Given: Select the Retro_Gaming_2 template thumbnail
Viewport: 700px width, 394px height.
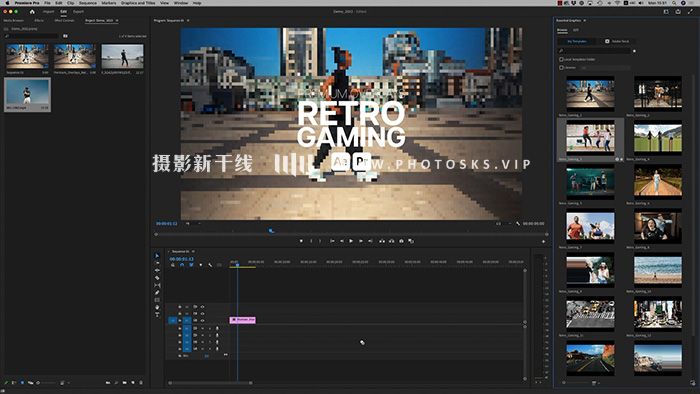Looking at the screenshot, I should point(658,93).
